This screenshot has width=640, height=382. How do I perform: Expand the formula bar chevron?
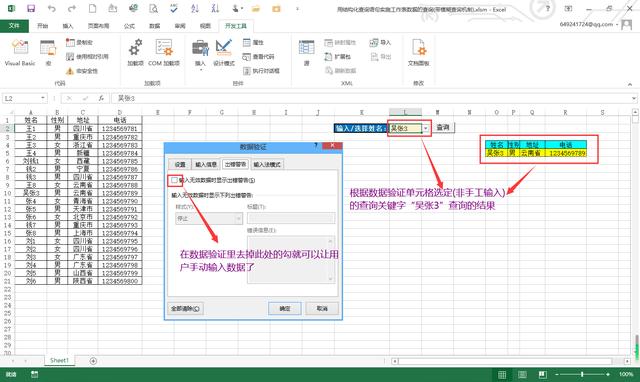pos(633,98)
